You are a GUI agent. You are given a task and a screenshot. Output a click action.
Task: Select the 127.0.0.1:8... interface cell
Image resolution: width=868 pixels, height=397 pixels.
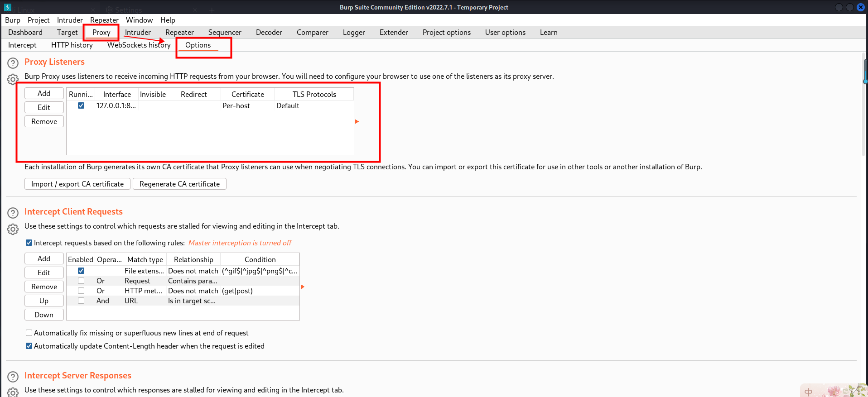116,105
